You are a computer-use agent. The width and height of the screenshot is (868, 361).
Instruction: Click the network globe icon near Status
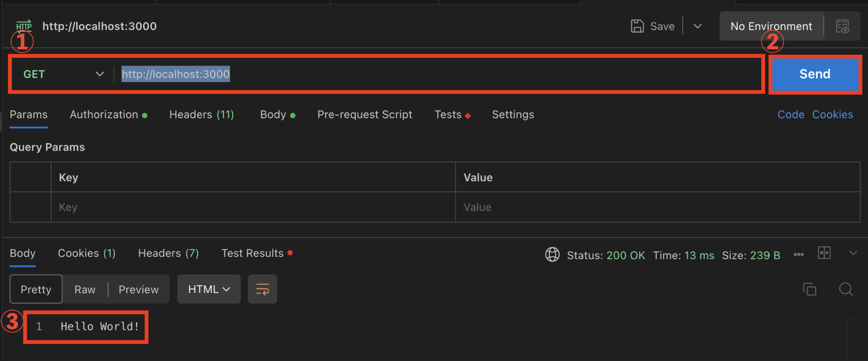(552, 255)
